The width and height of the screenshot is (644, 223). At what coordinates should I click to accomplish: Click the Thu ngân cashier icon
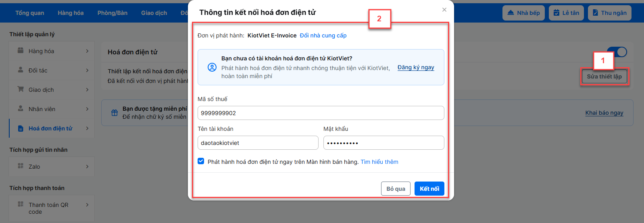coord(595,13)
